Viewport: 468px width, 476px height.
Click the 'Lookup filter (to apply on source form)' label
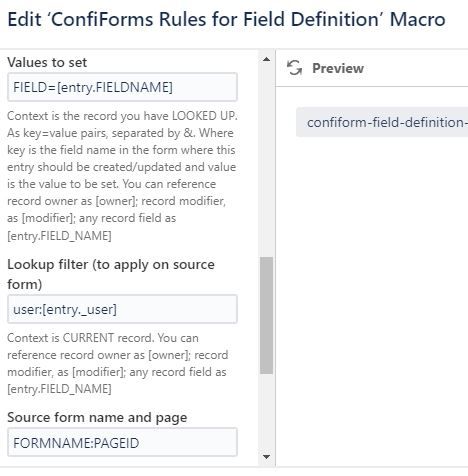[111, 274]
